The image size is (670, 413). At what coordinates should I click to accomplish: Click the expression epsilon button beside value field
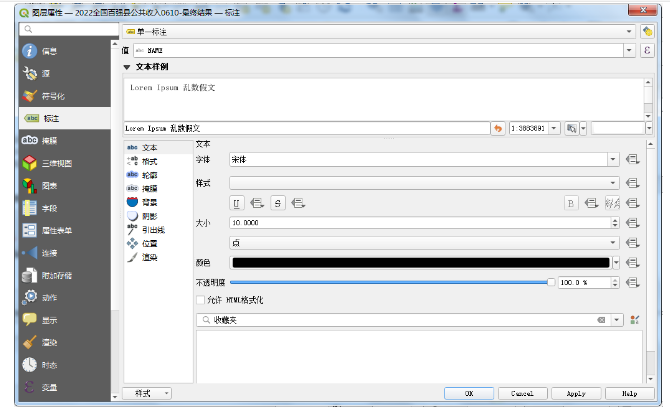(x=647, y=50)
